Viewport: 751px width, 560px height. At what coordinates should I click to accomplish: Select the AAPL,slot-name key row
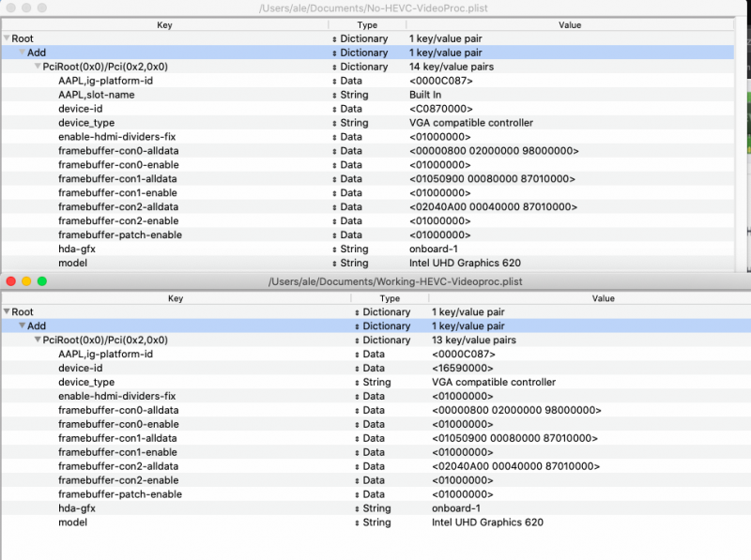96,95
